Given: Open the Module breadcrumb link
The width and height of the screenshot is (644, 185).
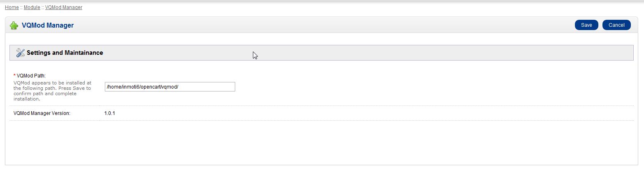Looking at the screenshot, I should tap(32, 7).
